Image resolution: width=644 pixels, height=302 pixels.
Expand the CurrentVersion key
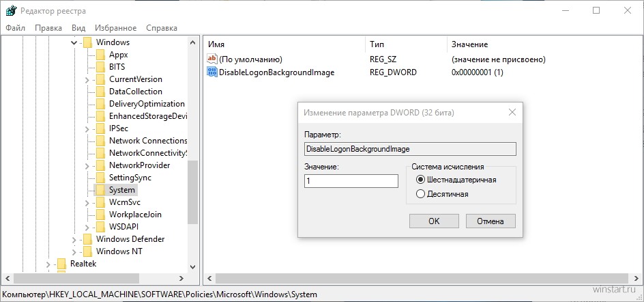click(x=87, y=79)
